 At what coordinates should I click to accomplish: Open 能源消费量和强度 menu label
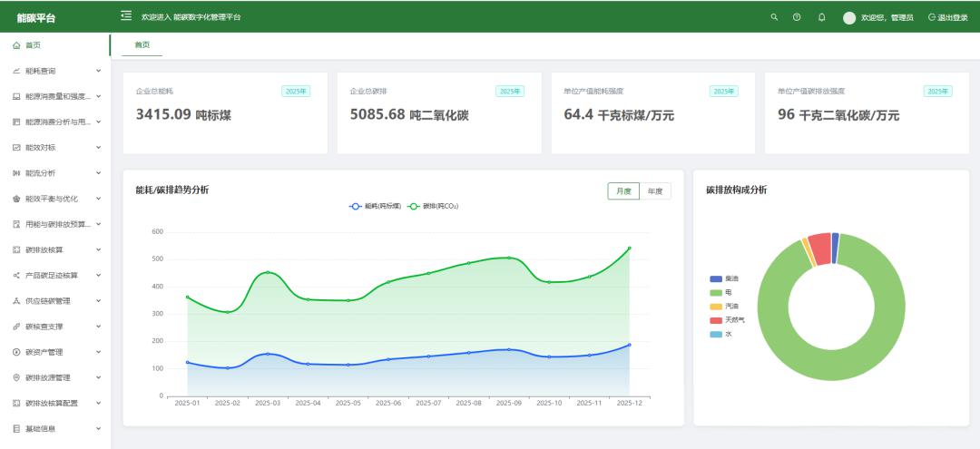click(x=58, y=97)
